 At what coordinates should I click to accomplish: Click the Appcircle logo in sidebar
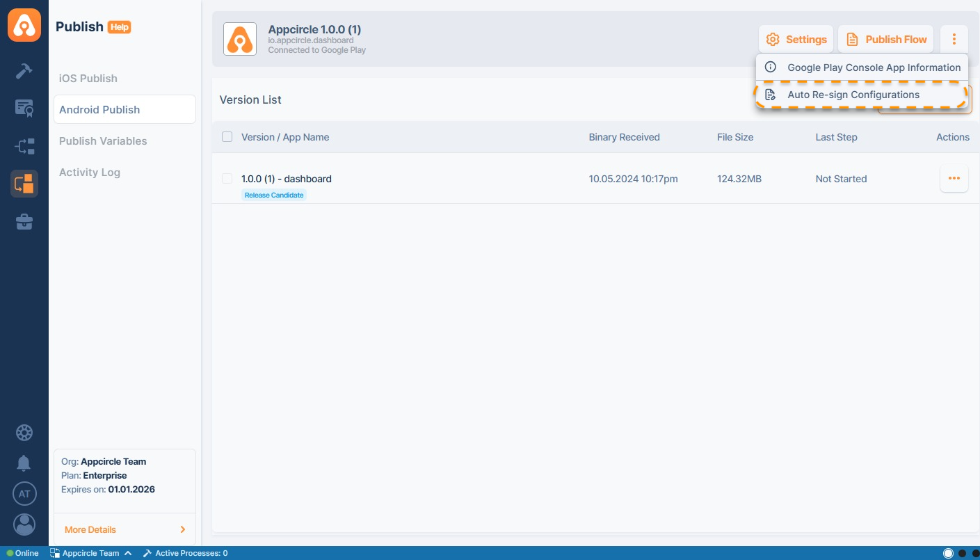click(x=24, y=26)
